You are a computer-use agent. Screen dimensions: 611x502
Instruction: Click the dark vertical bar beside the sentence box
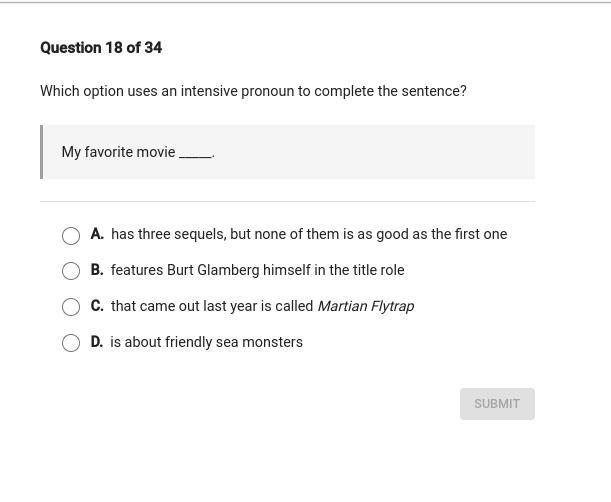[42, 152]
